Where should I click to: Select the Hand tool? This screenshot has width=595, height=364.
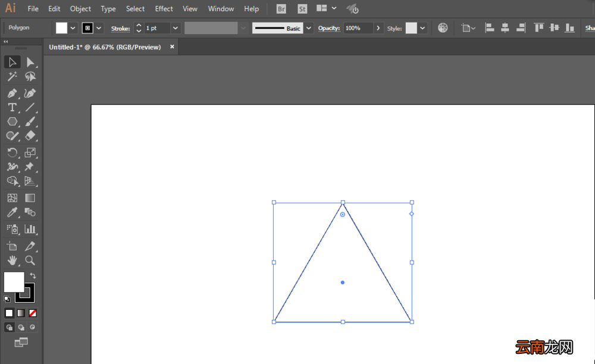pos(12,261)
